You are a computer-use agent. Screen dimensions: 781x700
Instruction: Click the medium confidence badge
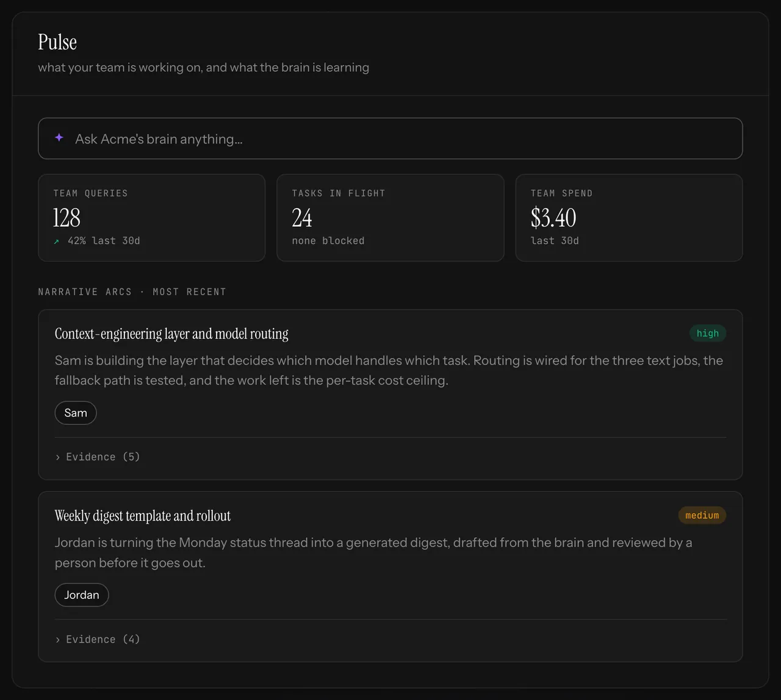point(702,515)
